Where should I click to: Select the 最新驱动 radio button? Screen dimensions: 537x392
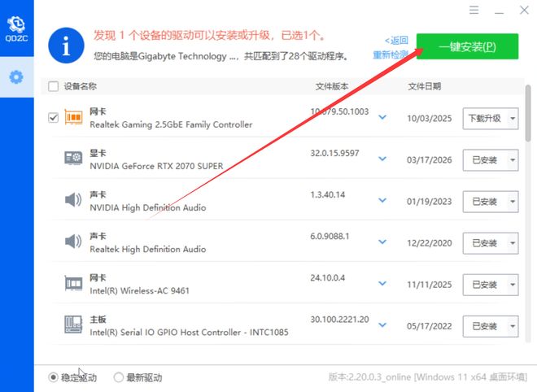pos(119,377)
